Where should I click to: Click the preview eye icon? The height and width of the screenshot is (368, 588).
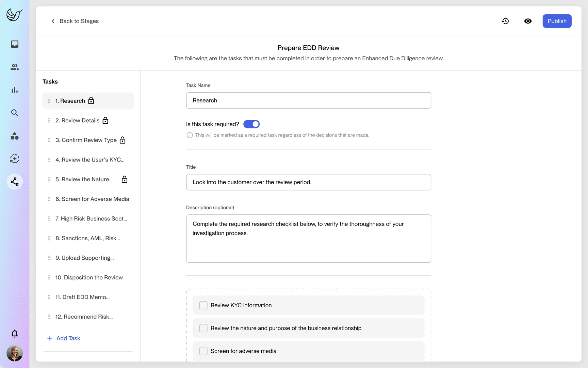point(528,21)
